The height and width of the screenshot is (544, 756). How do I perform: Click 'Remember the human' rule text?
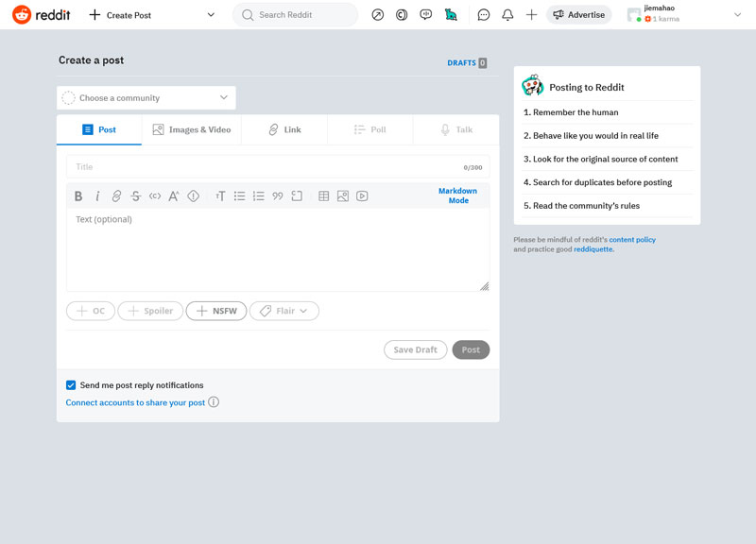pos(576,112)
